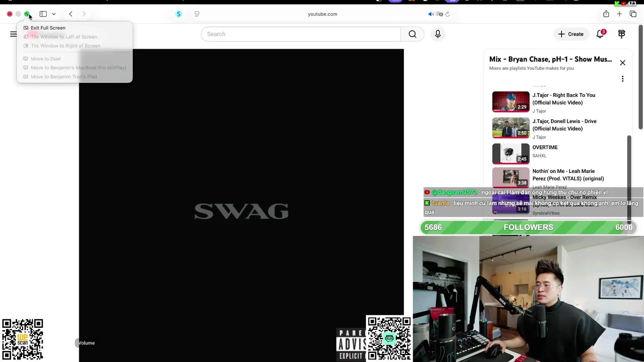Show the Safari sidebar
Viewport: 644px width, 362px height.
(x=43, y=14)
